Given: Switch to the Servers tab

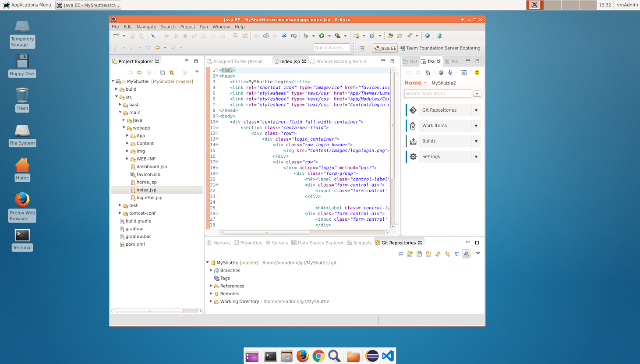Looking at the screenshot, I should click(x=277, y=243).
